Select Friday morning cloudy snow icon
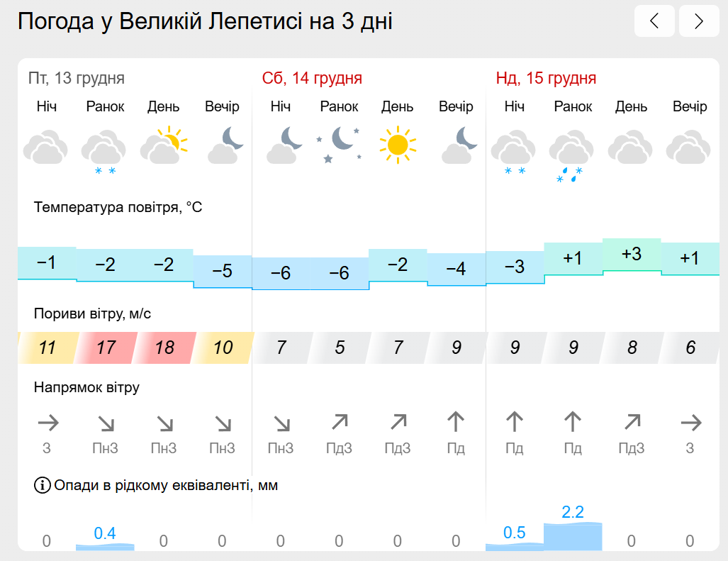 (x=104, y=152)
